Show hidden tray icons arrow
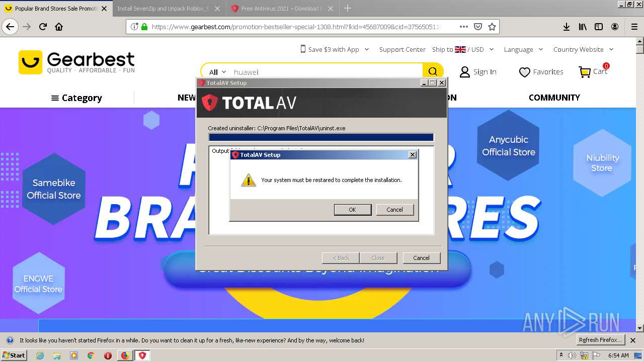This screenshot has height=362, width=644. [561, 355]
